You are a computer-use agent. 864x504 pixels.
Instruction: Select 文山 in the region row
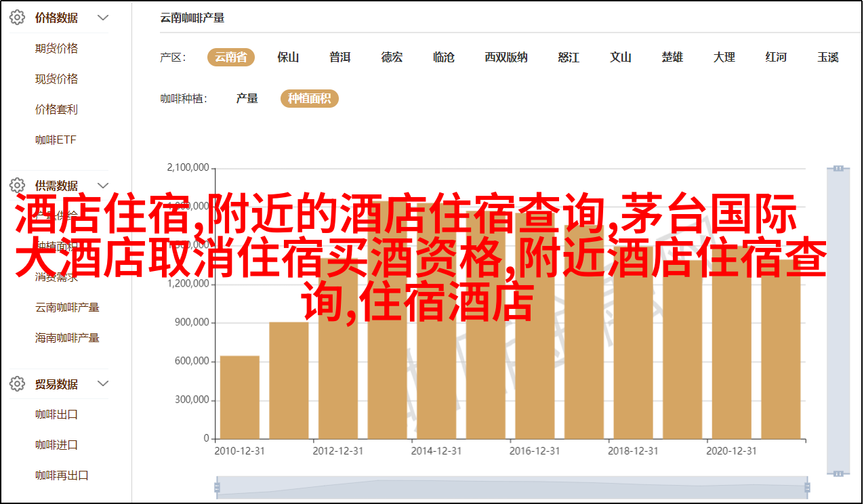(x=621, y=58)
